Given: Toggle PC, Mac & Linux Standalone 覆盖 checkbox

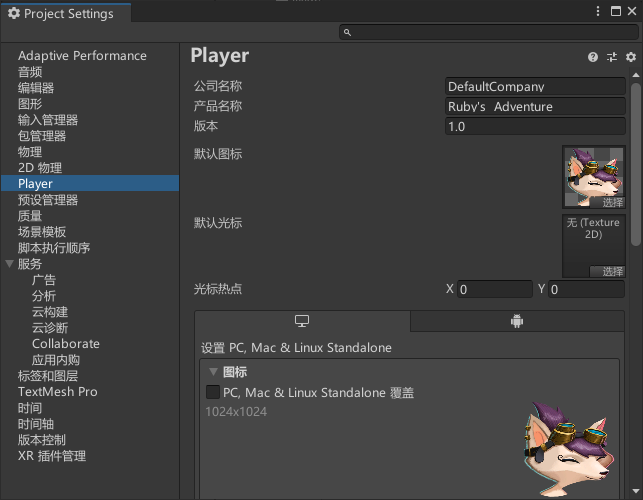Looking at the screenshot, I should tap(212, 392).
